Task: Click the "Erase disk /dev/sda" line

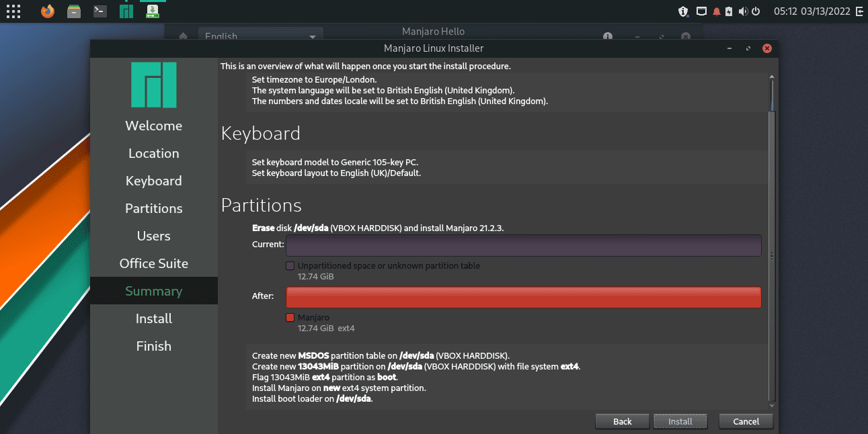Action: [x=378, y=228]
